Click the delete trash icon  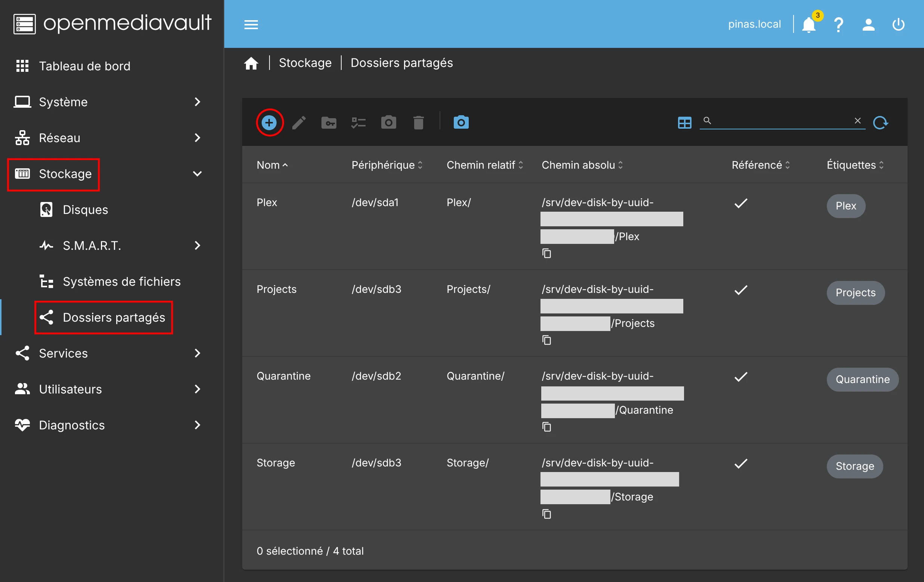tap(418, 122)
